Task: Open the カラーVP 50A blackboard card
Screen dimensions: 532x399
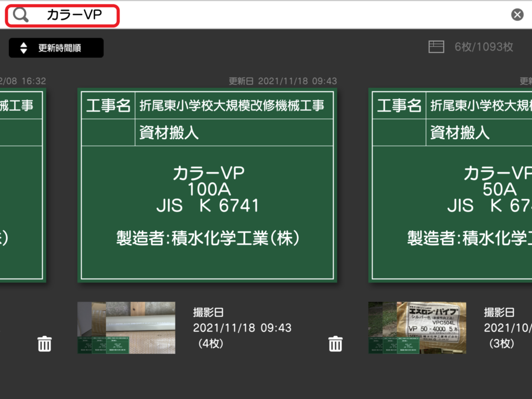Action: [x=450, y=185]
